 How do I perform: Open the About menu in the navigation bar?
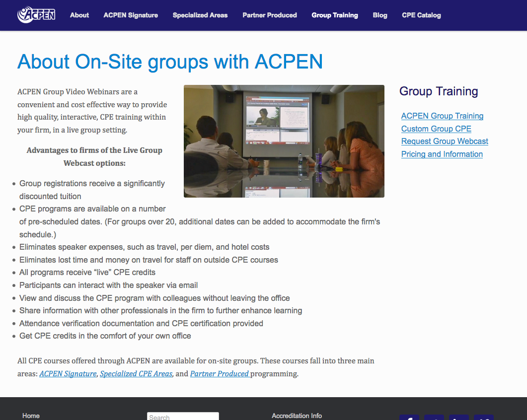click(x=79, y=15)
